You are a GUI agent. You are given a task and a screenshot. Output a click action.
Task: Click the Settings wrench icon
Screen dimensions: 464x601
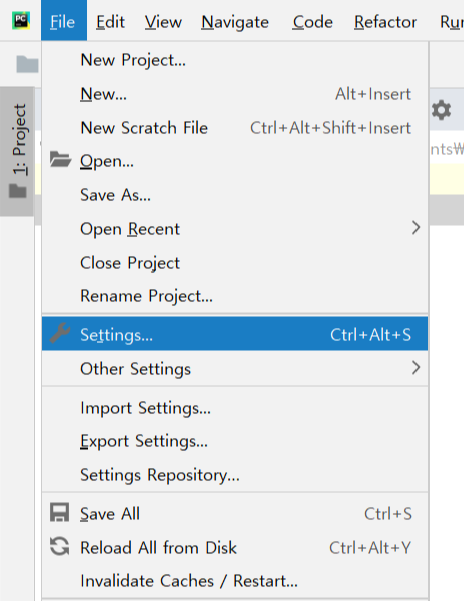pyautogui.click(x=60, y=333)
